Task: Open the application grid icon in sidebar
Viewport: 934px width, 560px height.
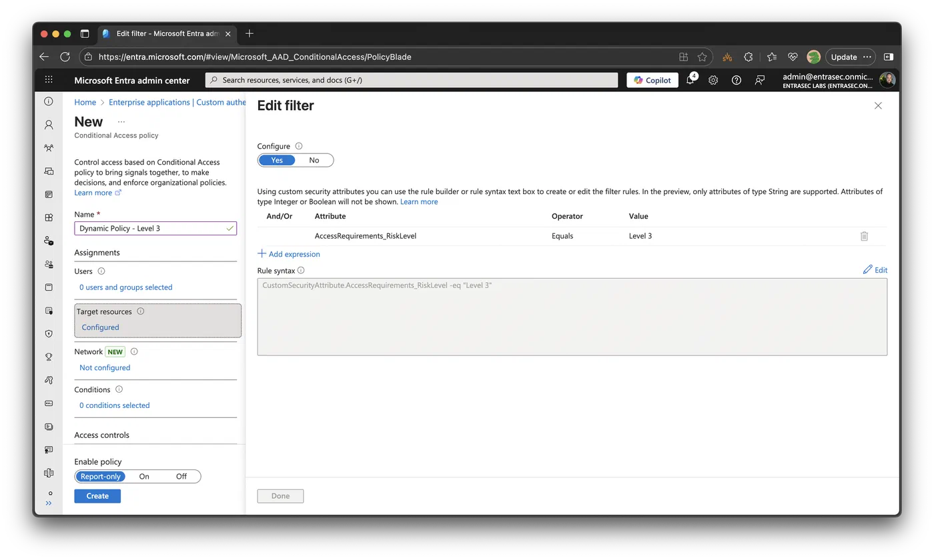Action: 49,217
